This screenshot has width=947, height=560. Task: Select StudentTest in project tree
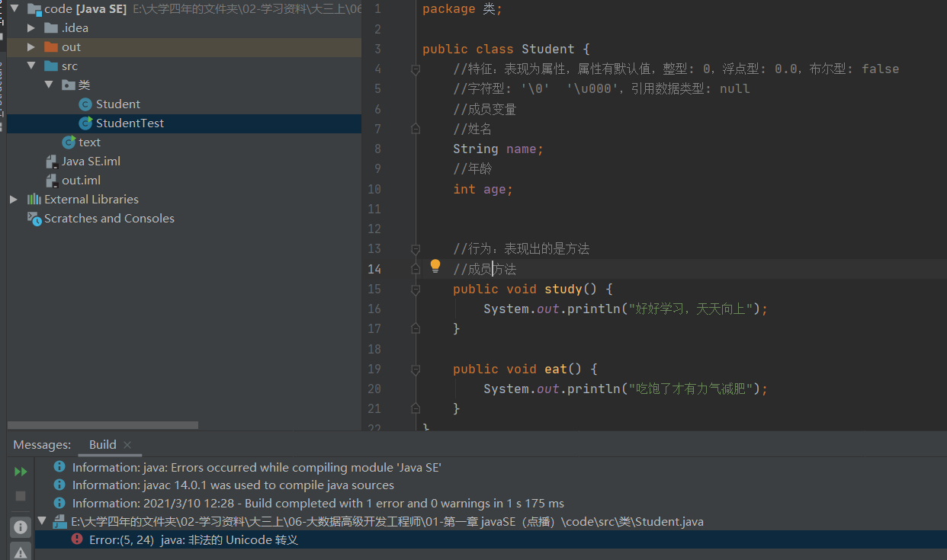coord(130,123)
